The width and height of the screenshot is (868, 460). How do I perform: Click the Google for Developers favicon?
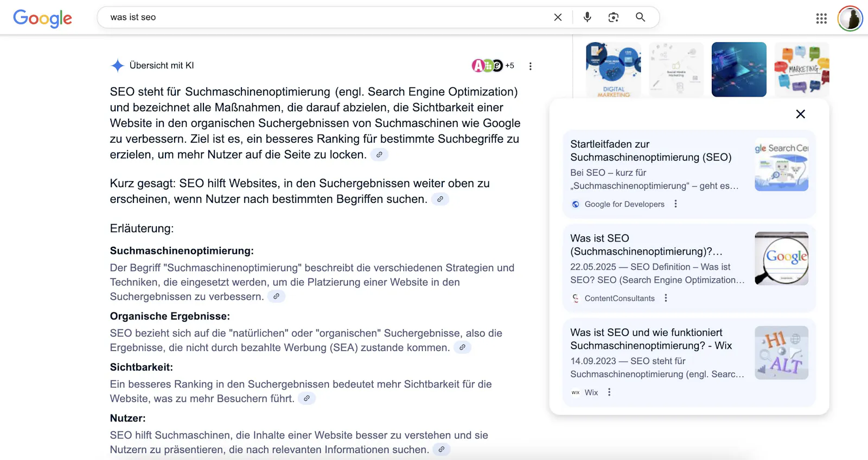[x=576, y=204]
